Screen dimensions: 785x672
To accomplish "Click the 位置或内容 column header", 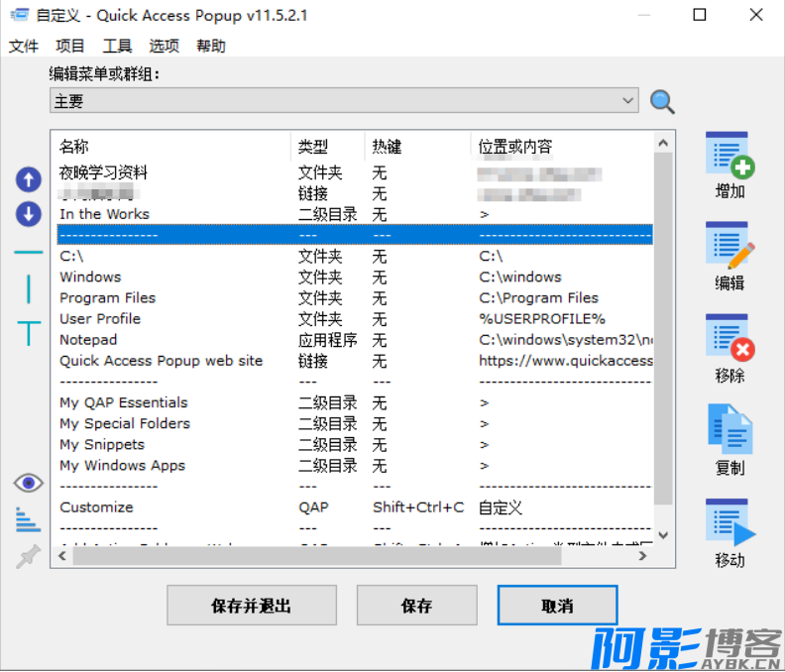I will point(562,147).
